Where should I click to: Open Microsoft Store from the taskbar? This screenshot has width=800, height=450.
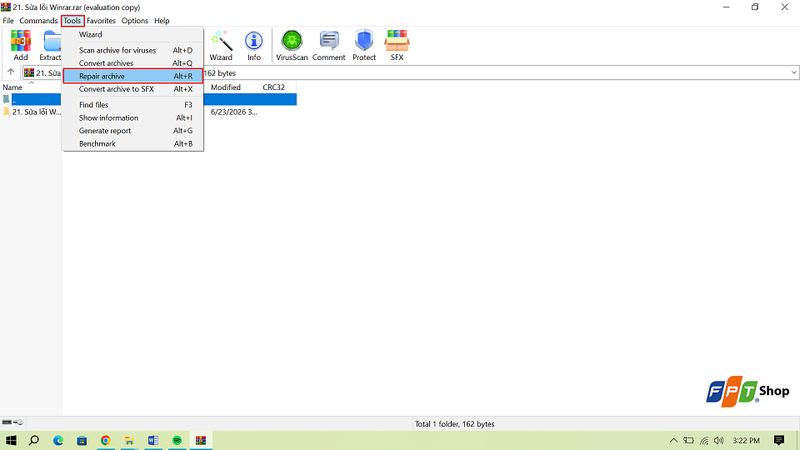(82, 440)
